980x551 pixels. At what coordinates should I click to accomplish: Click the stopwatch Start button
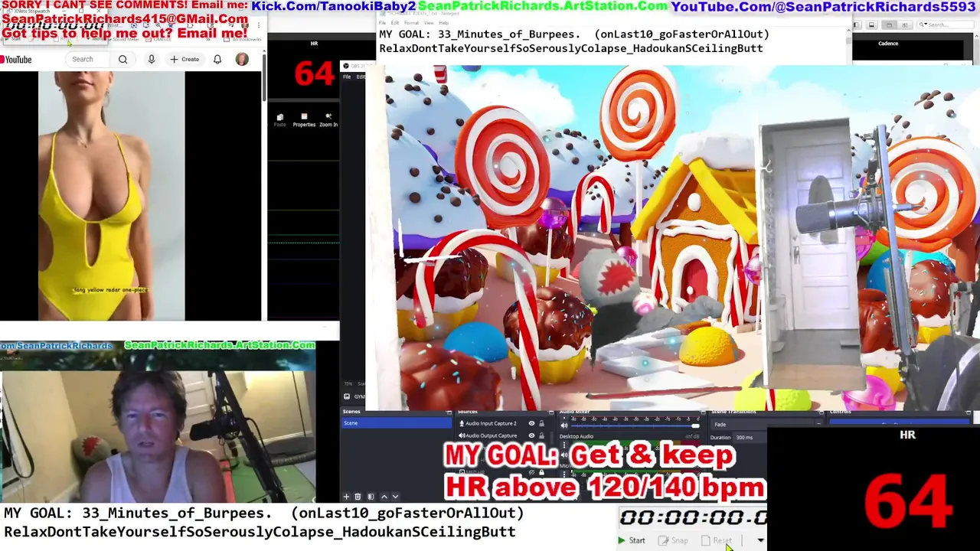point(632,540)
